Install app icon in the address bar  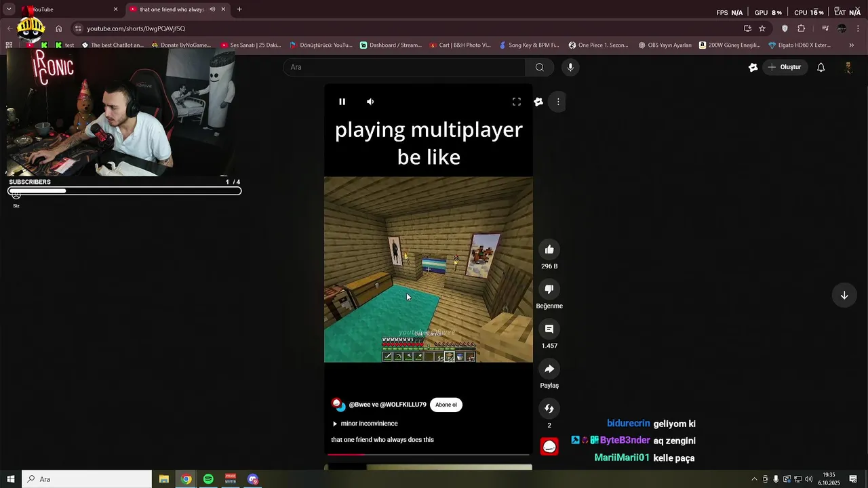pos(747,28)
